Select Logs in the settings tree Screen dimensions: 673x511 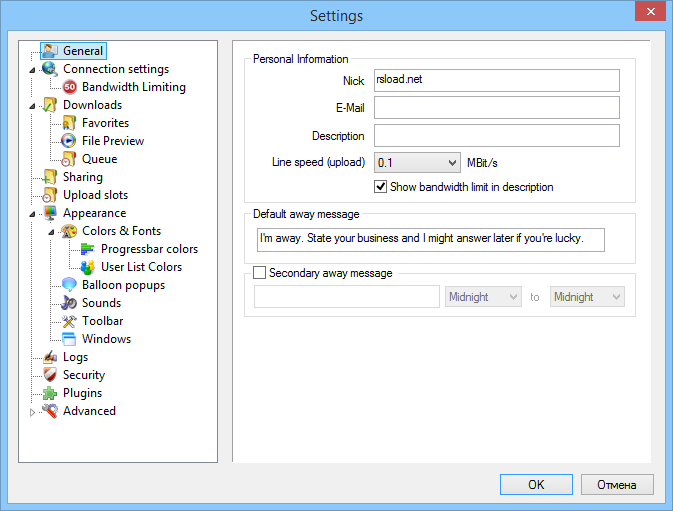pyautogui.click(x=75, y=357)
